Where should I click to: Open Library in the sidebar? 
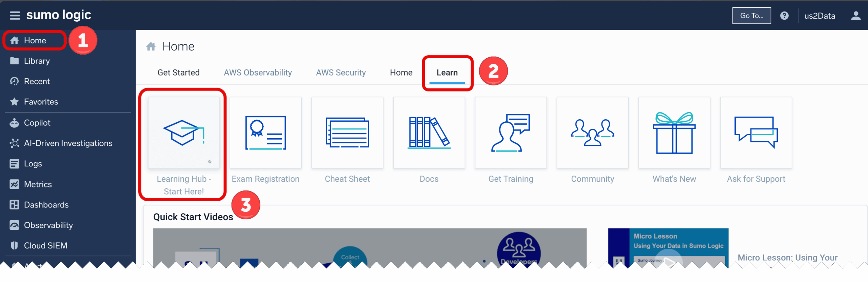[37, 61]
